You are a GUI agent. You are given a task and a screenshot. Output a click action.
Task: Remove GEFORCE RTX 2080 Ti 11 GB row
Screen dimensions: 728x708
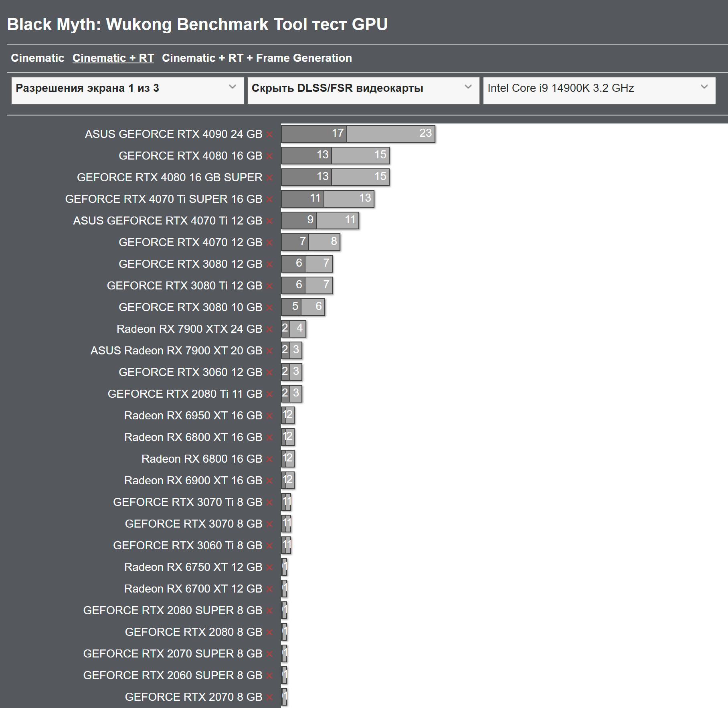270,394
